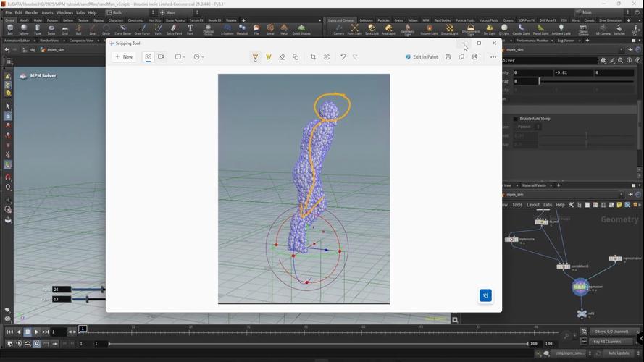Viewport: 644px width, 362px height.
Task: Select the Snipping Tool eraser
Action: [282, 56]
